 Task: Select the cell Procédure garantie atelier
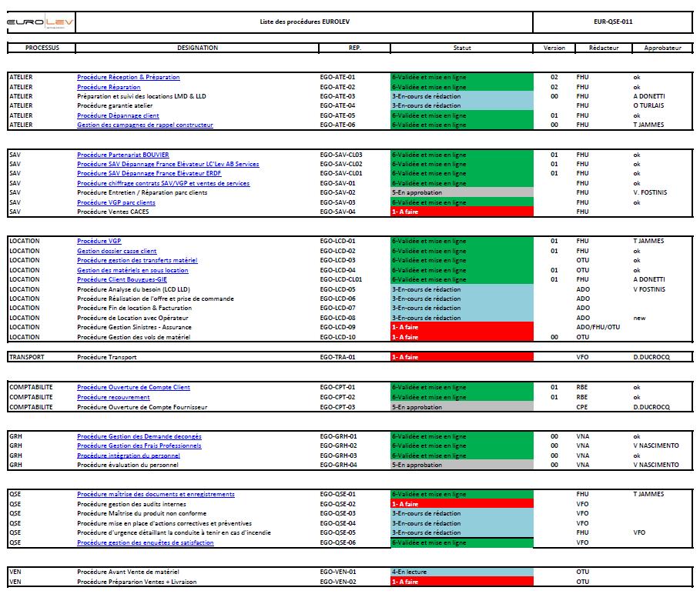[x=115, y=105]
